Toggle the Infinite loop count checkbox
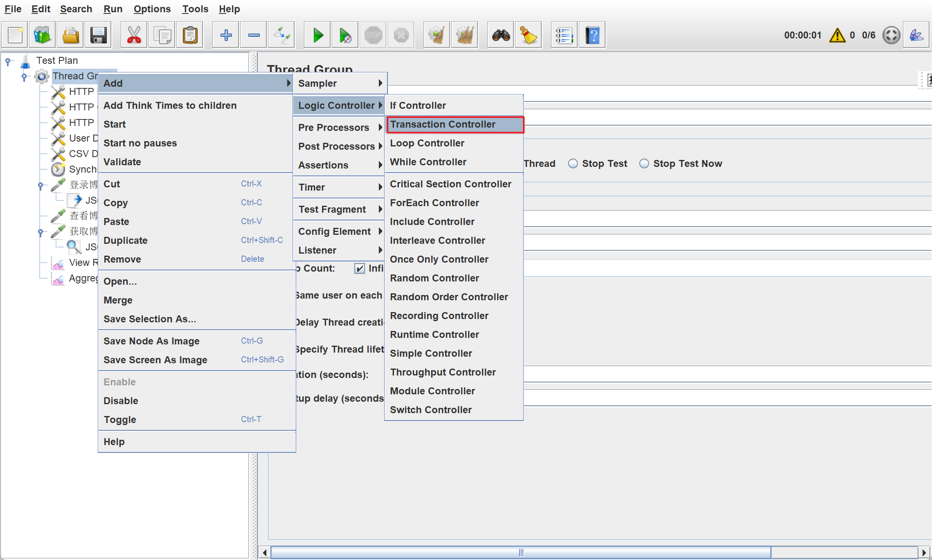This screenshot has height=560, width=932. coord(359,268)
